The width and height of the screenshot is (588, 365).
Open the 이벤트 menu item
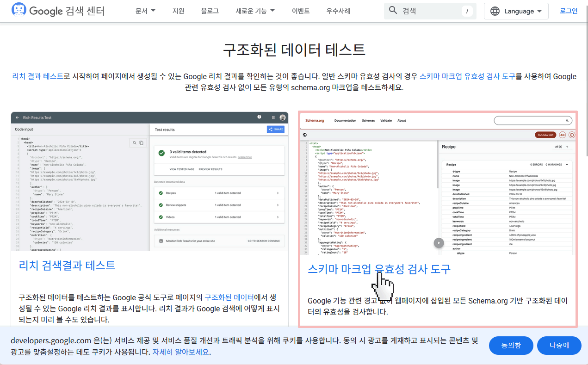pyautogui.click(x=301, y=11)
